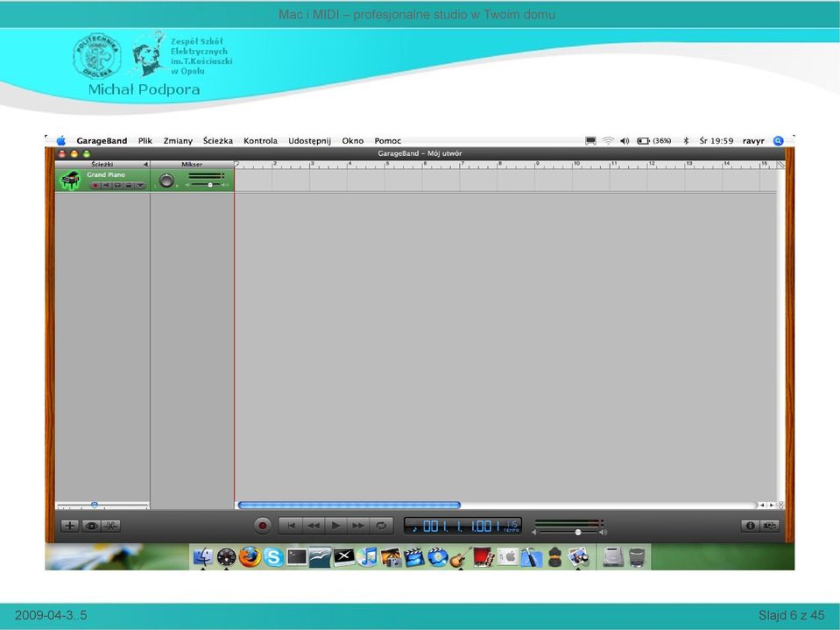The width and height of the screenshot is (840, 630).
Task: Open the GarageBand application menu
Action: [x=102, y=141]
